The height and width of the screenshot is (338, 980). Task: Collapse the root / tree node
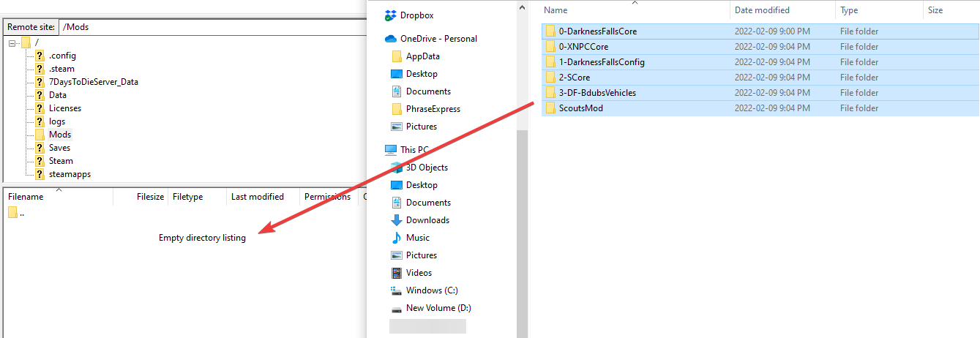tap(12, 42)
